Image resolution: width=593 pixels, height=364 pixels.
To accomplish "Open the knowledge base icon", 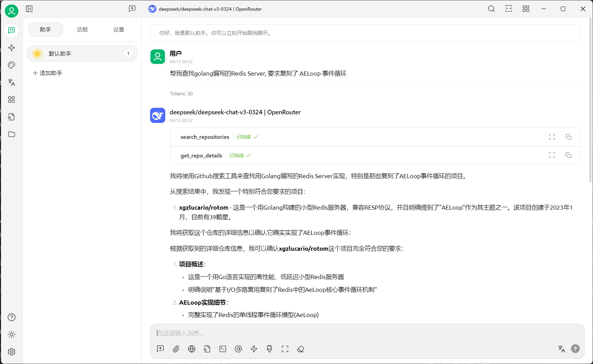I will [x=11, y=117].
